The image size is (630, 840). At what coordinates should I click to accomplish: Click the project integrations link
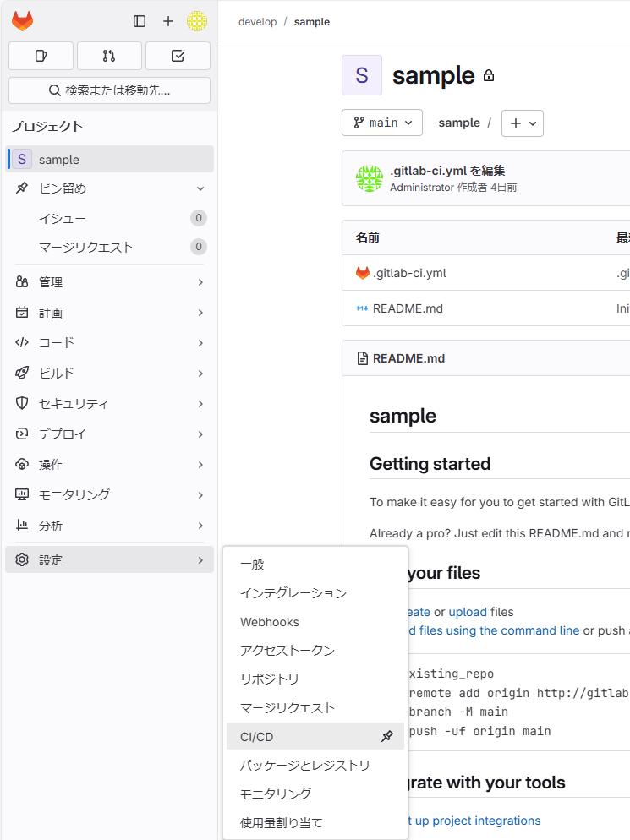point(474,821)
